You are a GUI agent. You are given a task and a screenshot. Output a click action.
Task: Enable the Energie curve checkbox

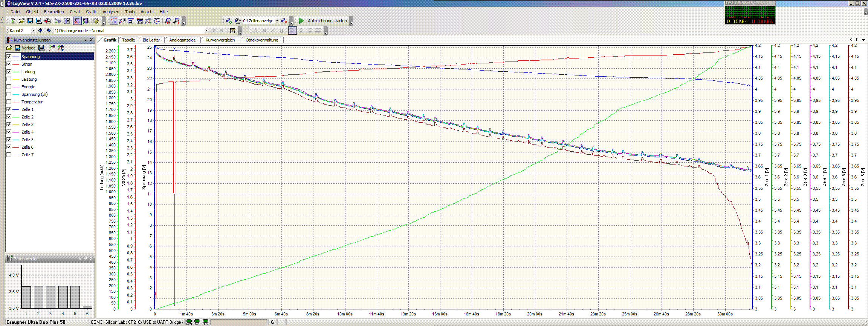[9, 87]
